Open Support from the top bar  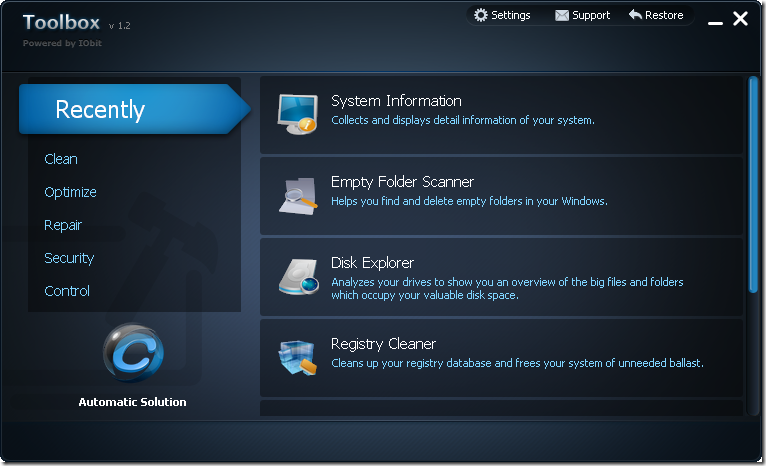coord(591,15)
